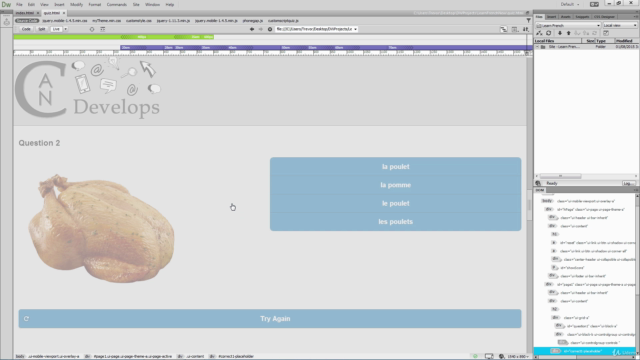This screenshot has height=360, width=640.
Task: Switch to Code view
Action: (x=26, y=29)
